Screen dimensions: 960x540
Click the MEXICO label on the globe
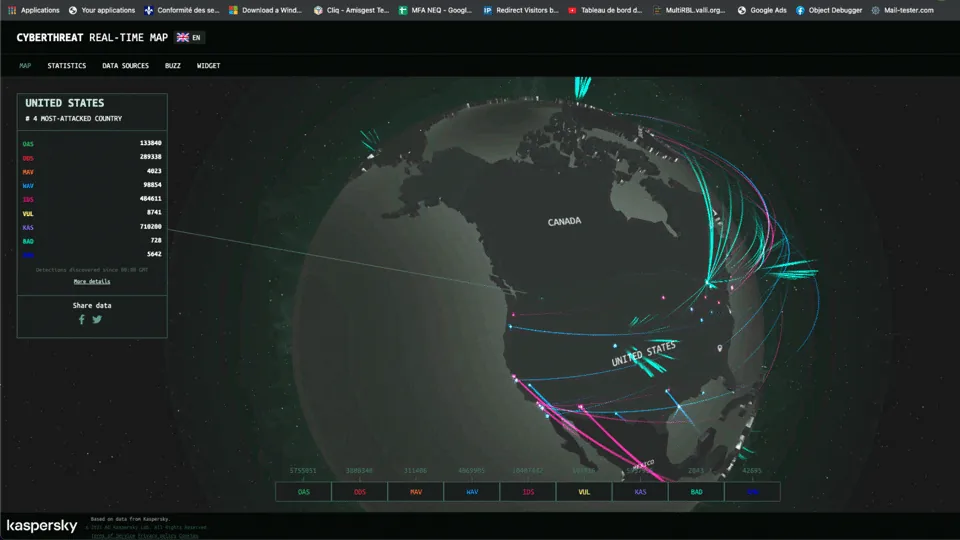click(x=643, y=465)
